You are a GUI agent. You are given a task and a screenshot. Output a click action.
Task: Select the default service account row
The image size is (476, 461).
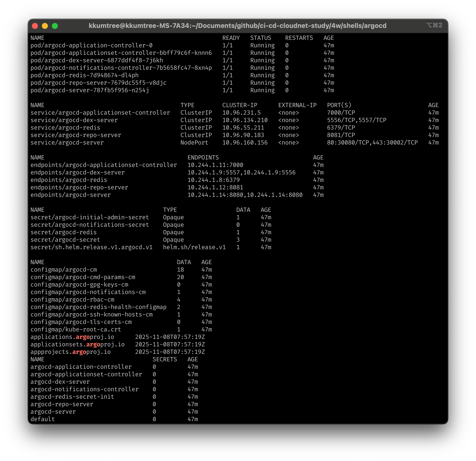114,419
